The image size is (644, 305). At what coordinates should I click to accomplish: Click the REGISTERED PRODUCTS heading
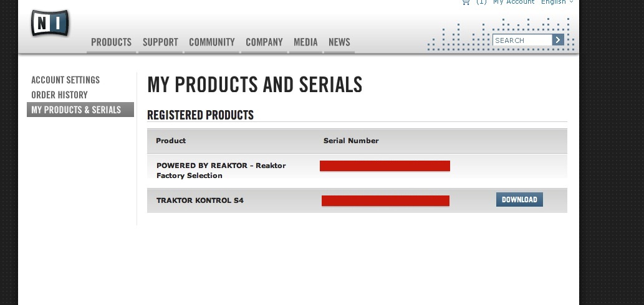point(200,115)
